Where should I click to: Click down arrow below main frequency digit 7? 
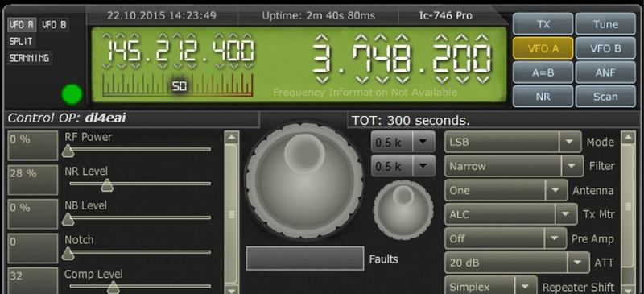point(361,80)
